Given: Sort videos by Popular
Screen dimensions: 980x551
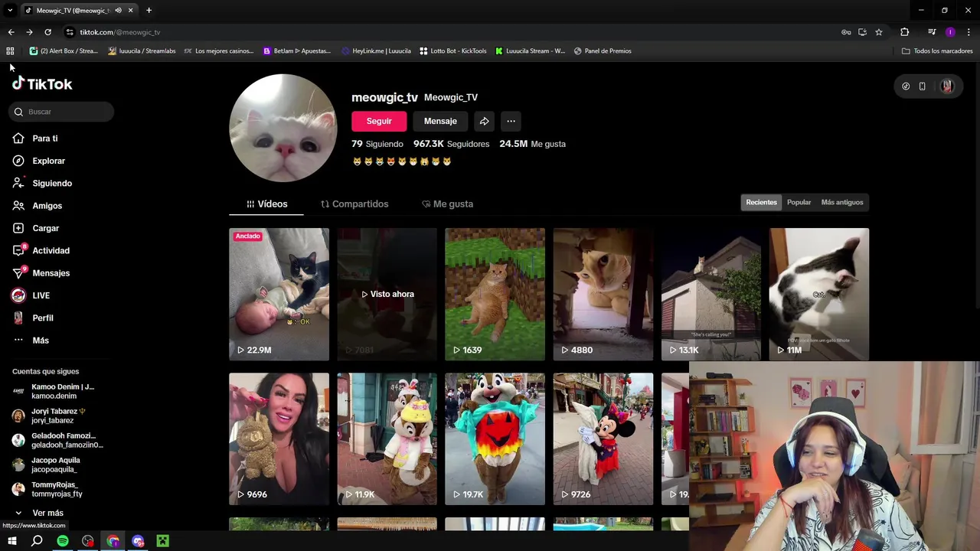Looking at the screenshot, I should click(799, 202).
